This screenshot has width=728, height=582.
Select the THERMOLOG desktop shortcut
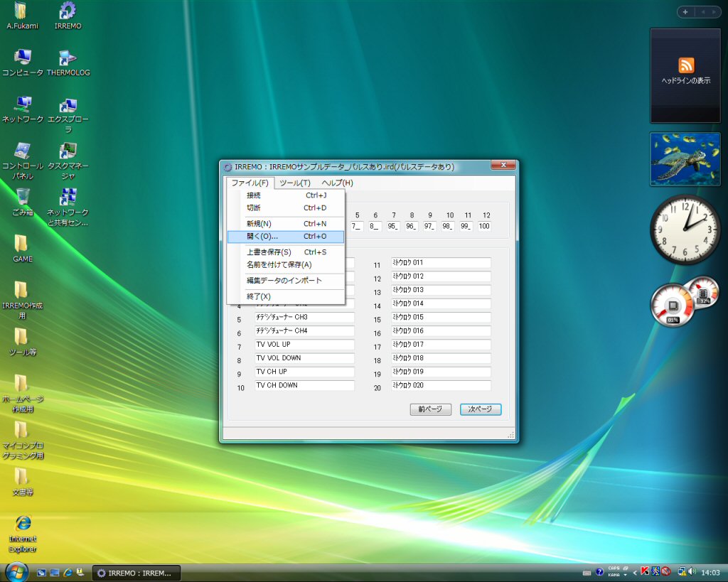(68, 63)
